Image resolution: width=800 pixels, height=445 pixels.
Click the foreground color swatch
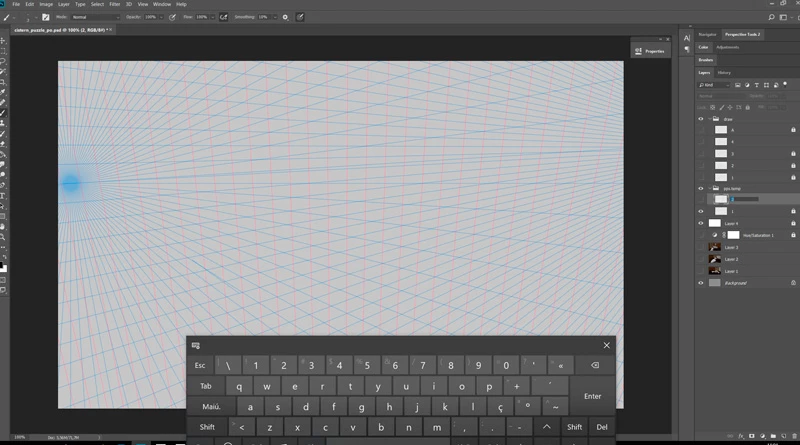1,265
